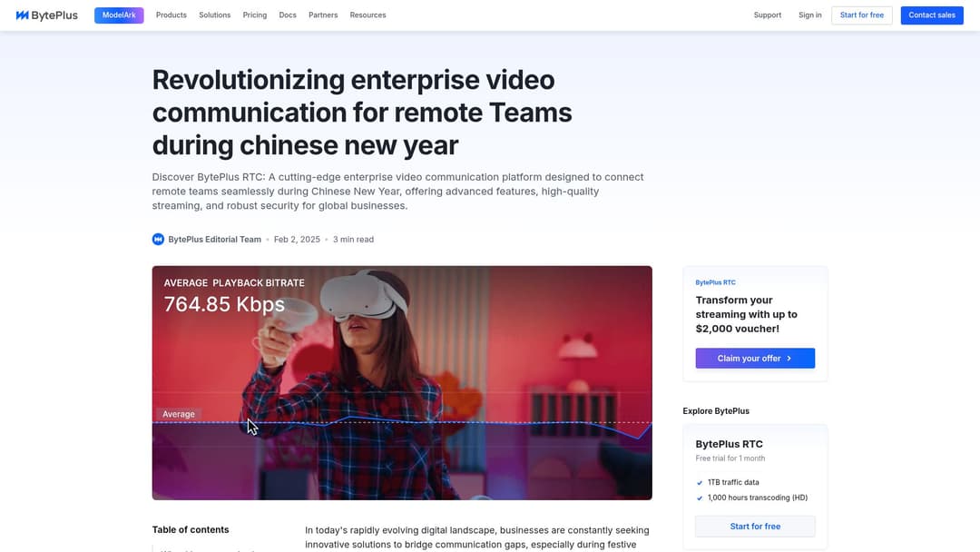Select the Feb 2, 2025 publish date
Screen dimensions: 980x552
click(x=297, y=240)
